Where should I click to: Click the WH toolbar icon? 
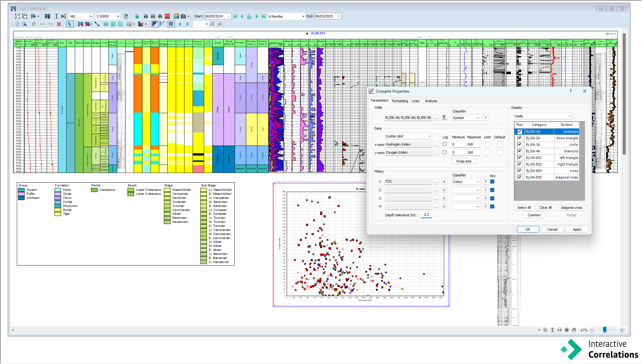coord(106,24)
